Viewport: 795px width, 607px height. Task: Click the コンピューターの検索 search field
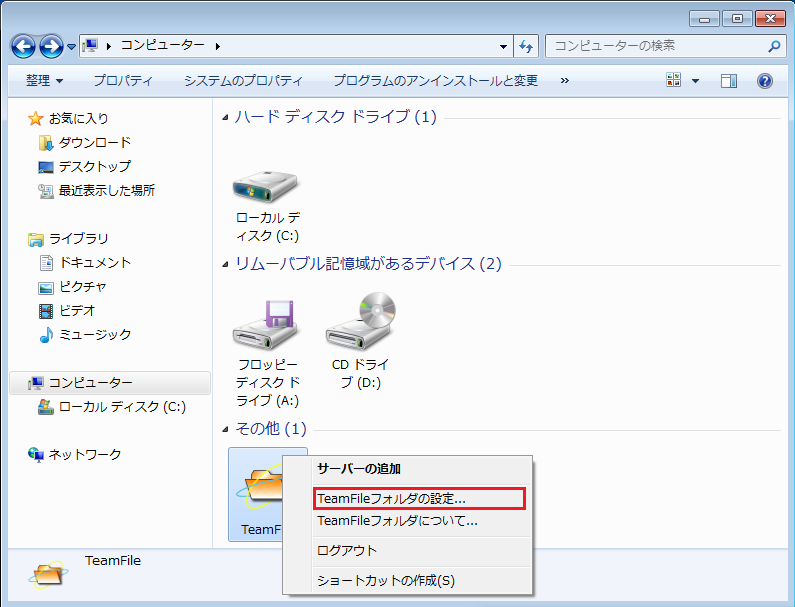pyautogui.click(x=655, y=46)
